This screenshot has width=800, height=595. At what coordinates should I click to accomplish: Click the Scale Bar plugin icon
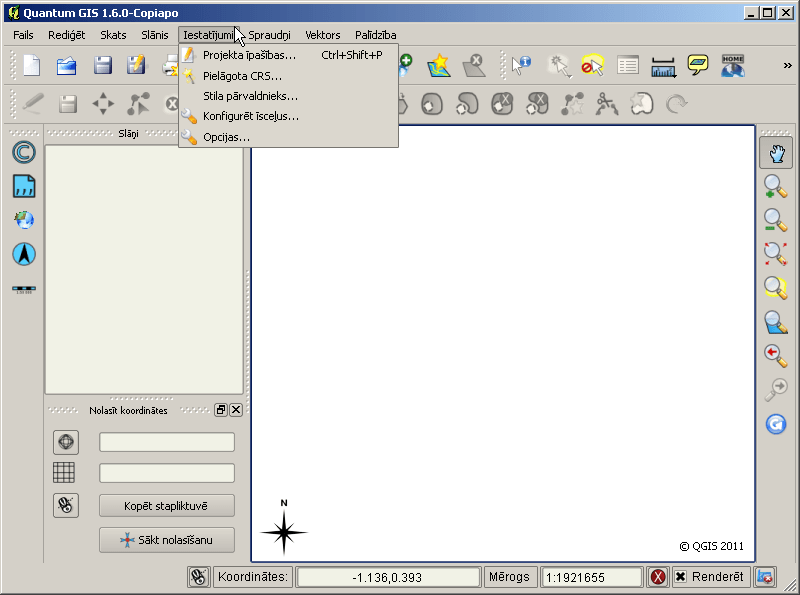click(x=24, y=289)
